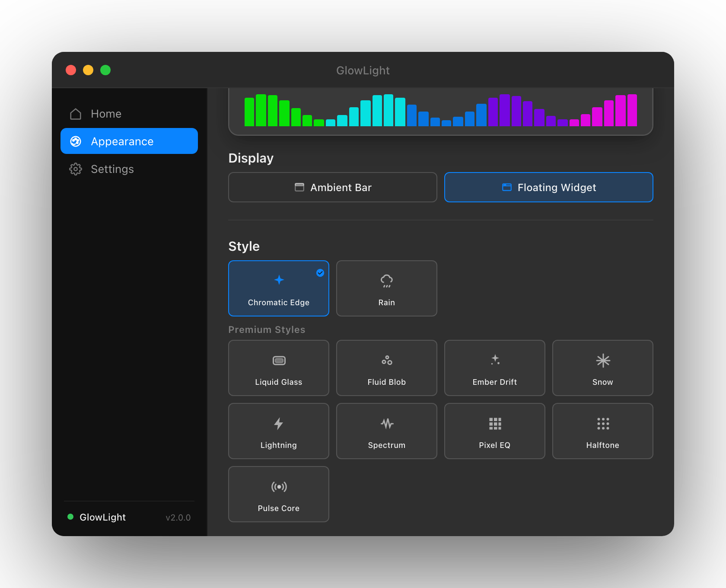
Task: Click the Ambient Bar window icon
Action: [x=299, y=187]
